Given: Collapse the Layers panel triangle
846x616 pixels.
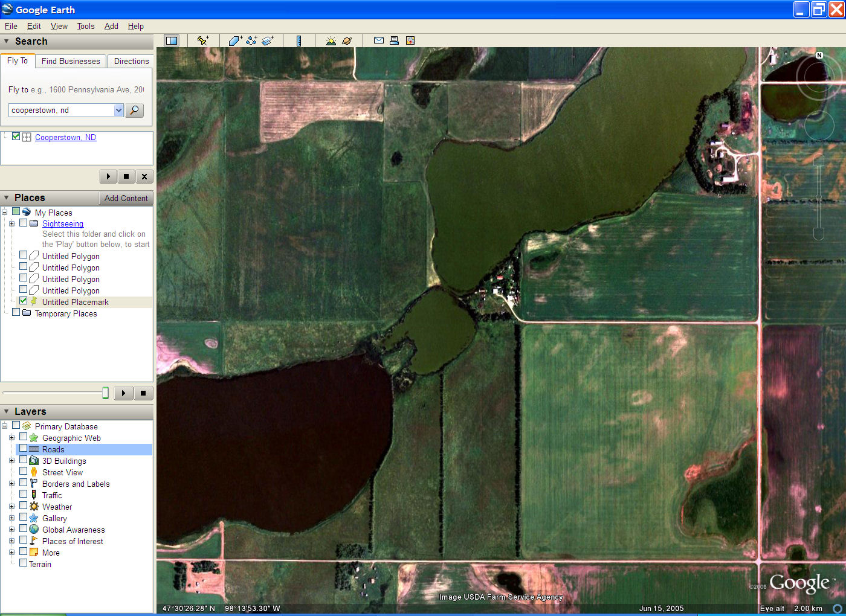Looking at the screenshot, I should click(7, 411).
